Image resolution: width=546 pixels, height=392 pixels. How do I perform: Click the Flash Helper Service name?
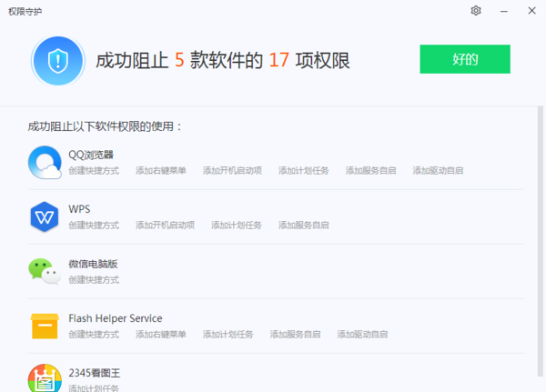(x=116, y=318)
